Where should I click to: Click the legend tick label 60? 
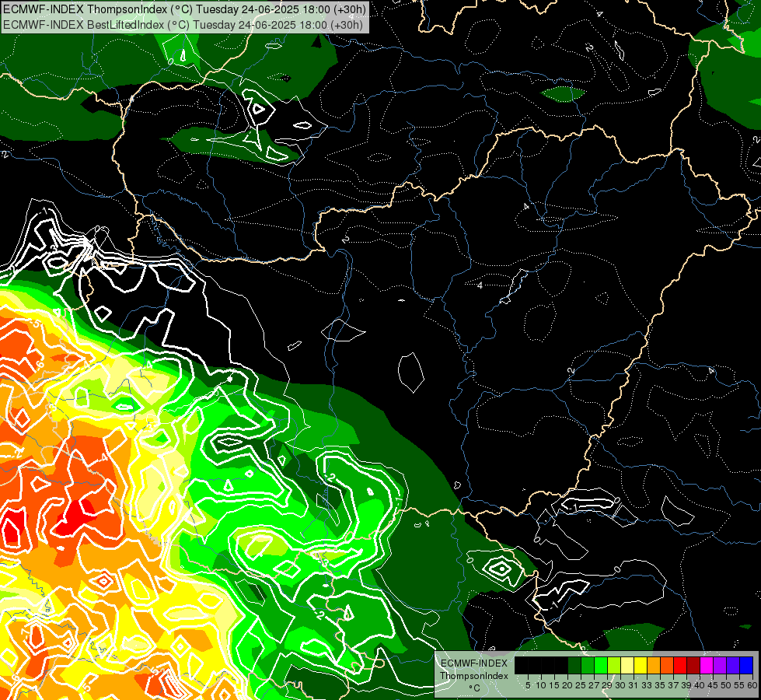click(752, 685)
